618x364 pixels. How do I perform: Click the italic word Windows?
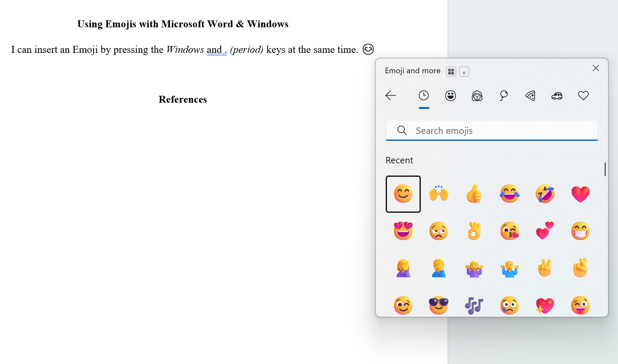[x=185, y=49]
